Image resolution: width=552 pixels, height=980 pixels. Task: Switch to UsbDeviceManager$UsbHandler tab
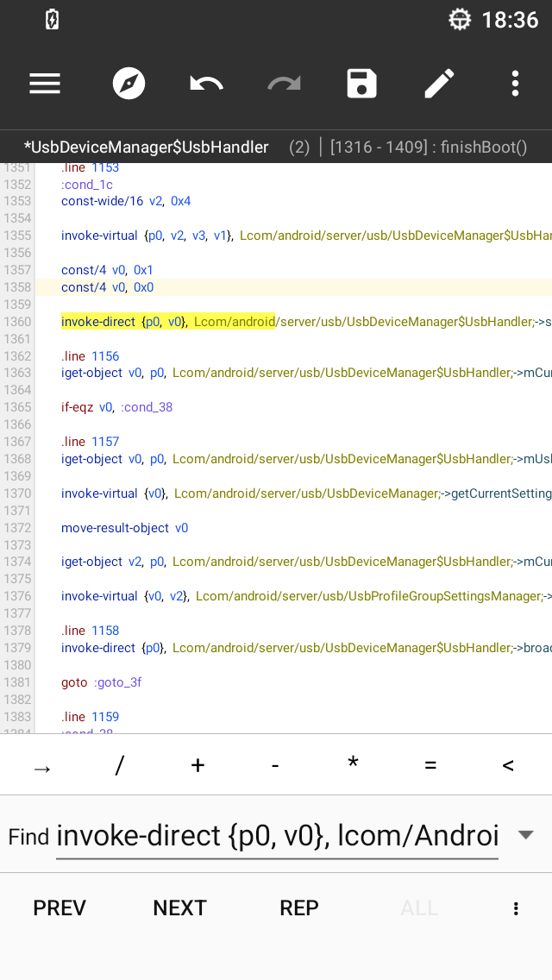point(147,148)
